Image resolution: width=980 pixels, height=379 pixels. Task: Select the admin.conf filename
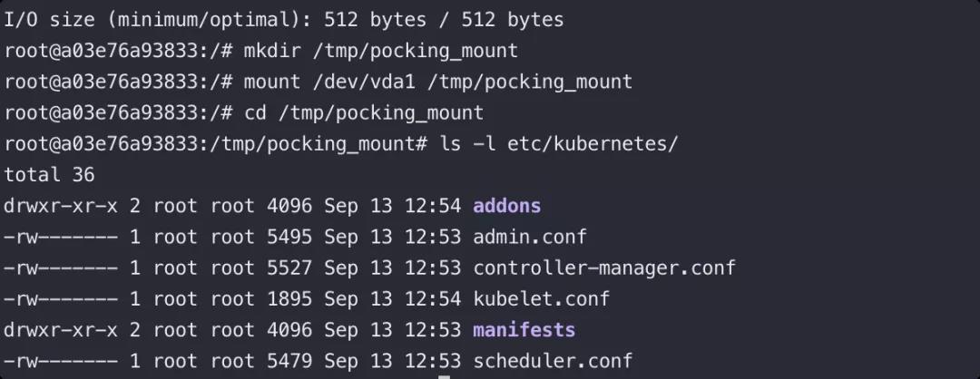pos(529,238)
